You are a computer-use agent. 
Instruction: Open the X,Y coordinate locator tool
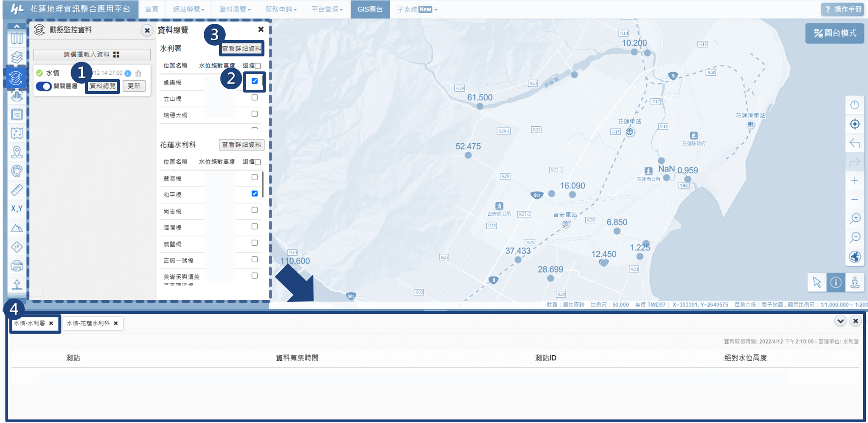(17, 208)
